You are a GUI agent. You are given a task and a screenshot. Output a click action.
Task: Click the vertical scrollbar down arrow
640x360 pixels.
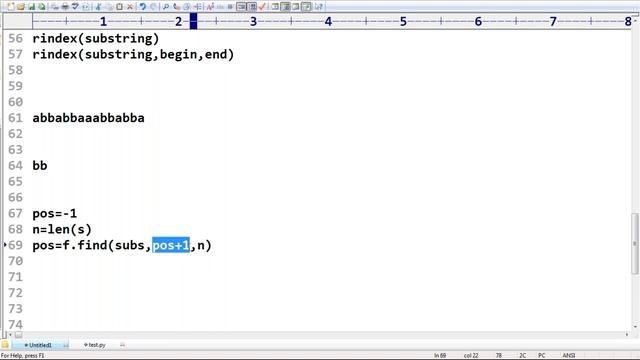point(635,327)
